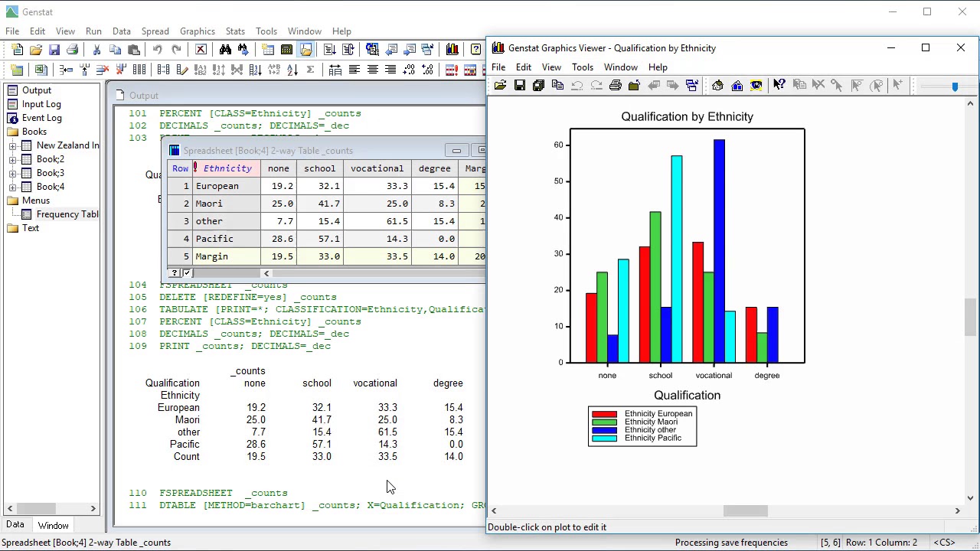
Task: Click question mark help icon in Genstat toolbar
Action: pos(476,50)
